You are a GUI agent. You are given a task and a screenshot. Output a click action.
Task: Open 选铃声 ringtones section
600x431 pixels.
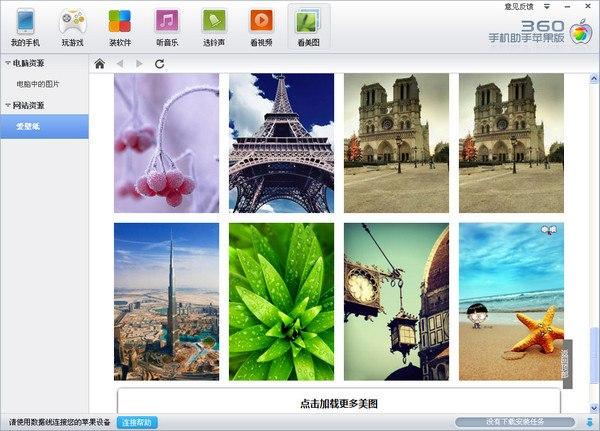[214, 27]
